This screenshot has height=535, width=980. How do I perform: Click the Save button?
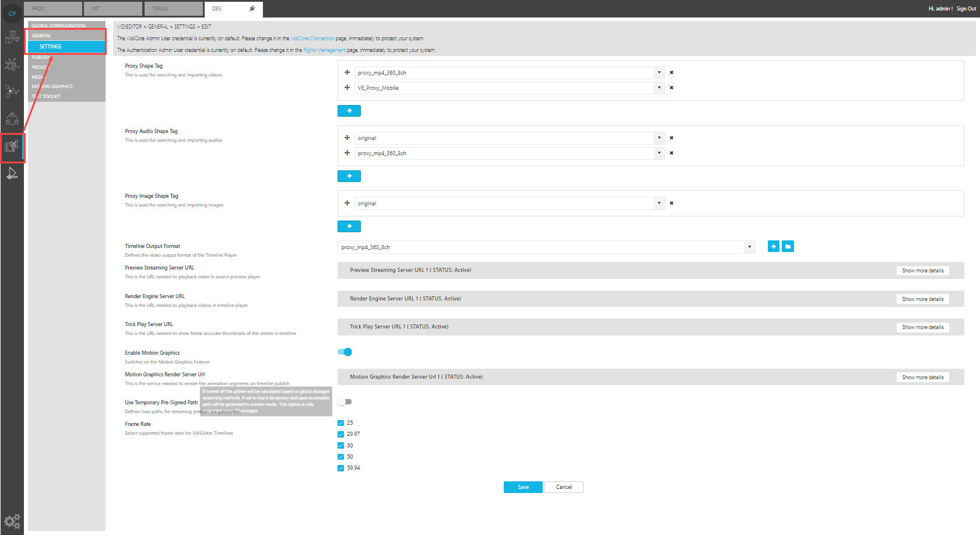point(523,487)
